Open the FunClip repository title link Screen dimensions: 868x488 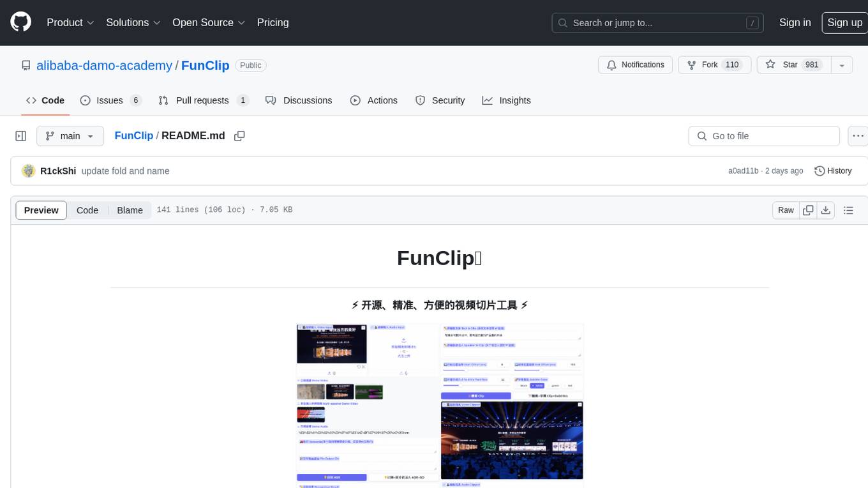[205, 65]
